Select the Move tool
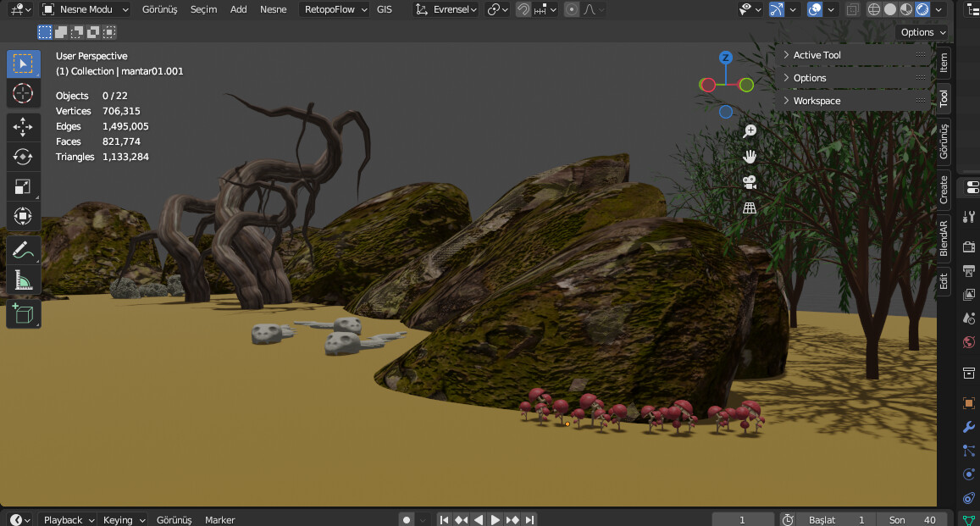The width and height of the screenshot is (980, 526). [x=23, y=126]
